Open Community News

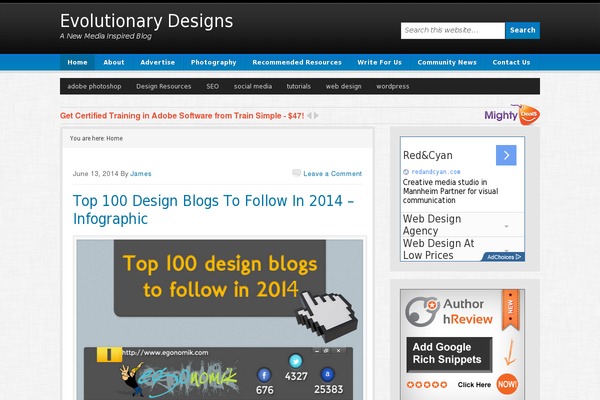[x=447, y=62]
